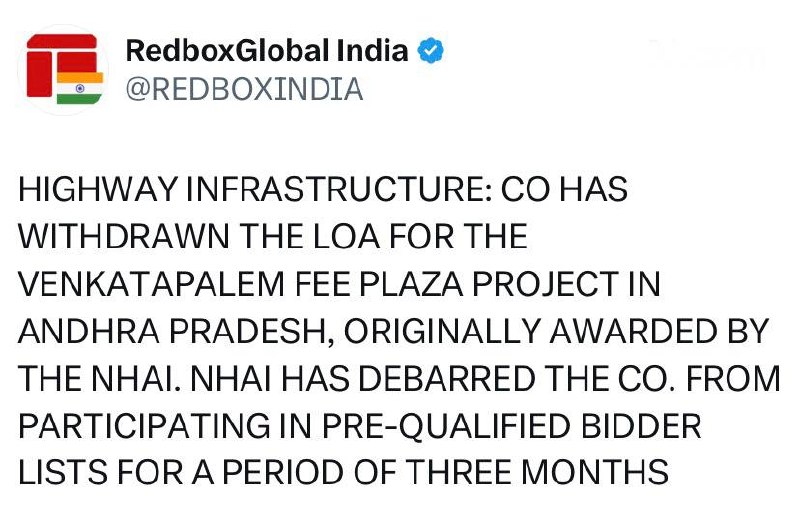Click the RedboxGlobal India profile avatar

click(x=64, y=68)
